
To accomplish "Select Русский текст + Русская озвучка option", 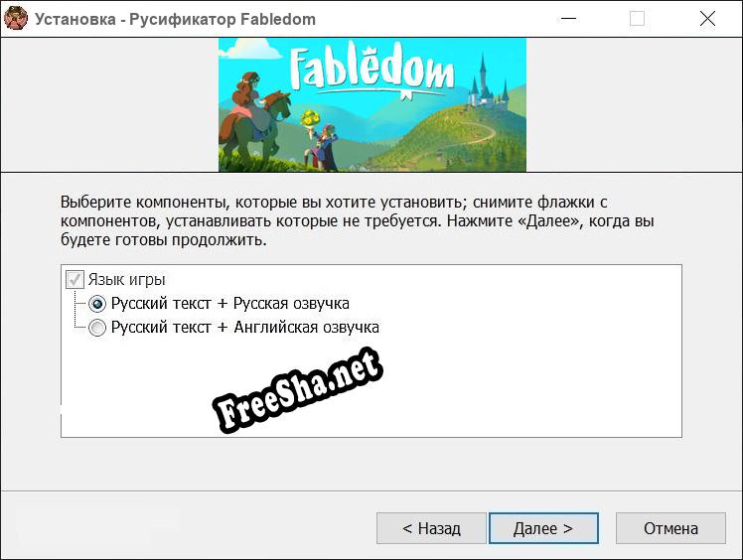I will (x=97, y=304).
